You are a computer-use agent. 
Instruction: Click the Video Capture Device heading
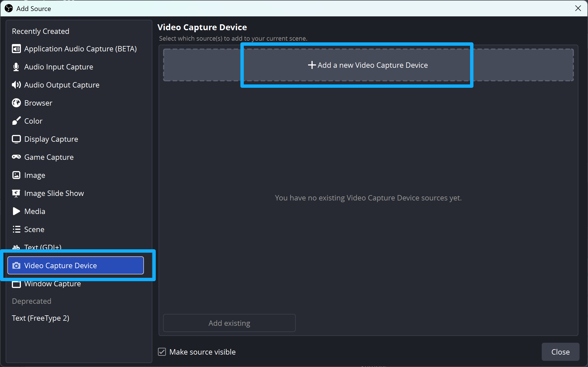[x=202, y=27]
